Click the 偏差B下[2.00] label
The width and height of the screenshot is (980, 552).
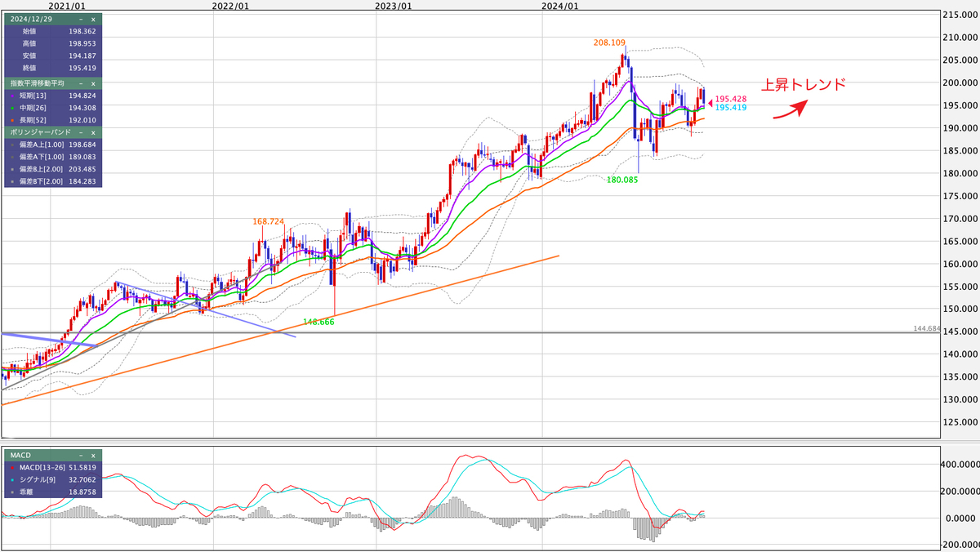[x=41, y=180]
